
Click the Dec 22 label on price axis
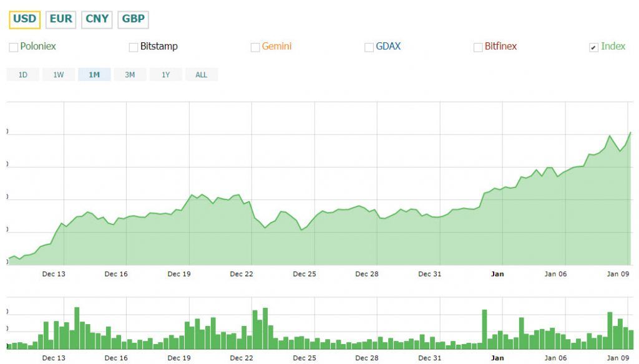241,274
